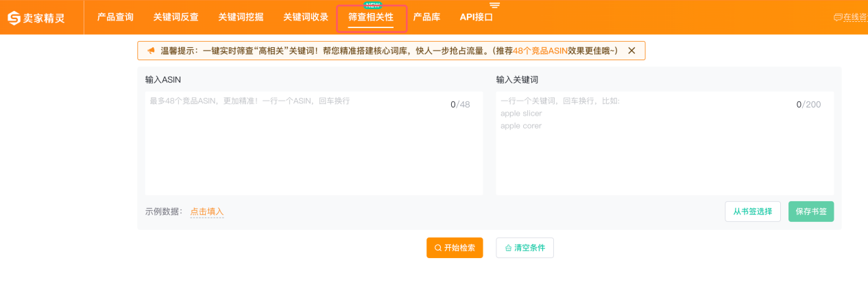Click the 卖家精灵 logo icon
868x282 pixels.
[14, 18]
